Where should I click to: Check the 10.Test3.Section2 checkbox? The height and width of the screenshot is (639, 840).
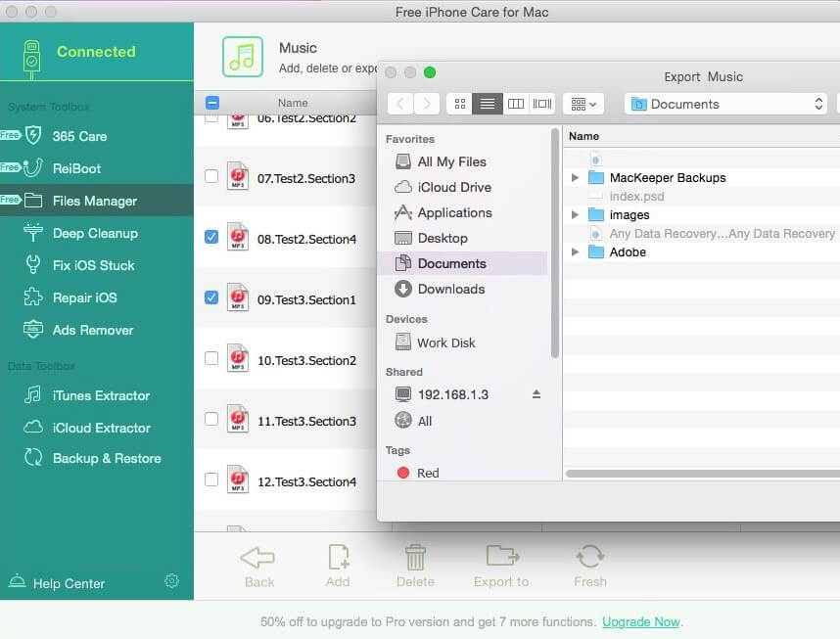211,358
